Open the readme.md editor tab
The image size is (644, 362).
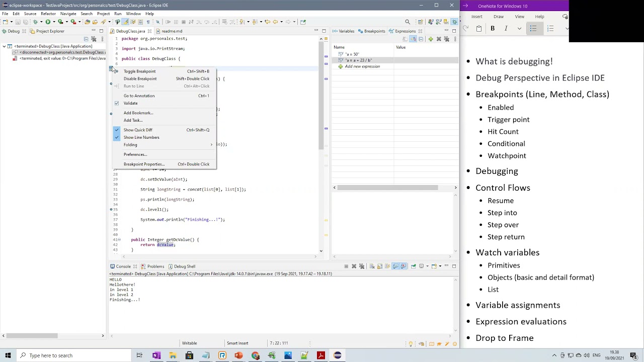(169, 31)
